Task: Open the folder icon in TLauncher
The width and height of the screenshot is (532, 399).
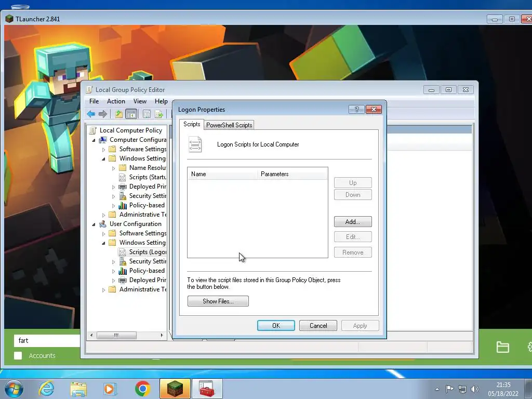Action: coord(502,347)
